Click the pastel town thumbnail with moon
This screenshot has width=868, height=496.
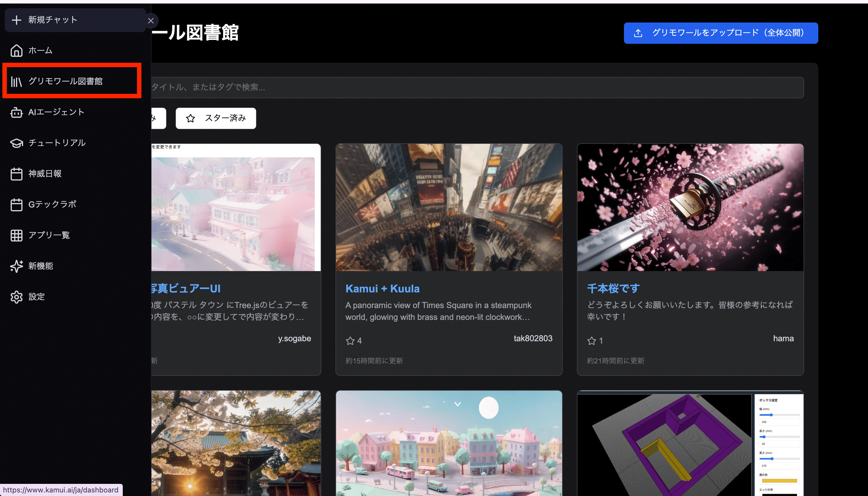click(x=448, y=443)
